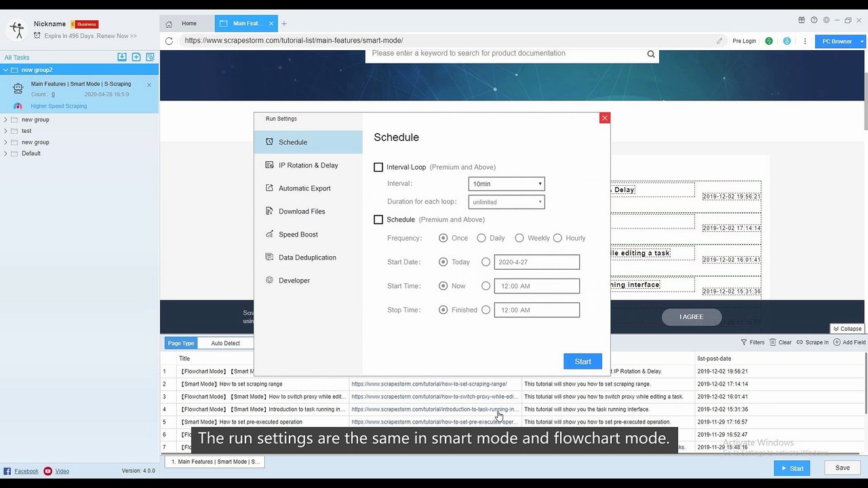Click Start in the Run Settings dialog
The width and height of the screenshot is (868, 488).
[583, 361]
